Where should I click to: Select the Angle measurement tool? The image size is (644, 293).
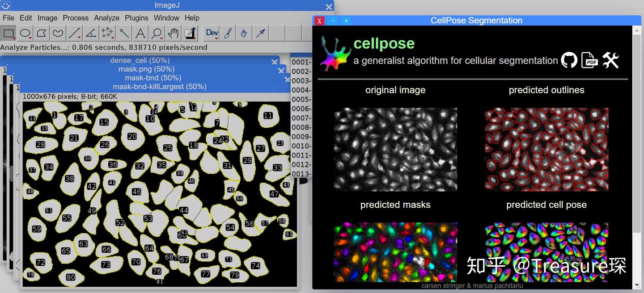90,33
